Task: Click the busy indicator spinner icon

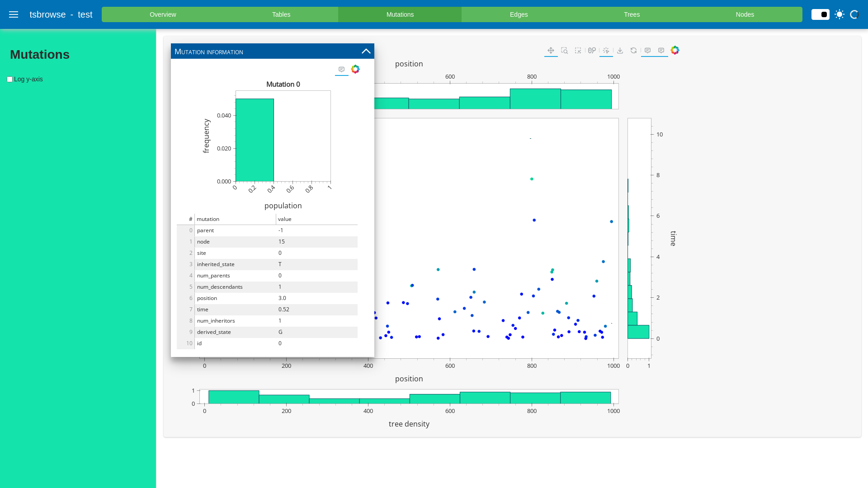Action: point(854,14)
